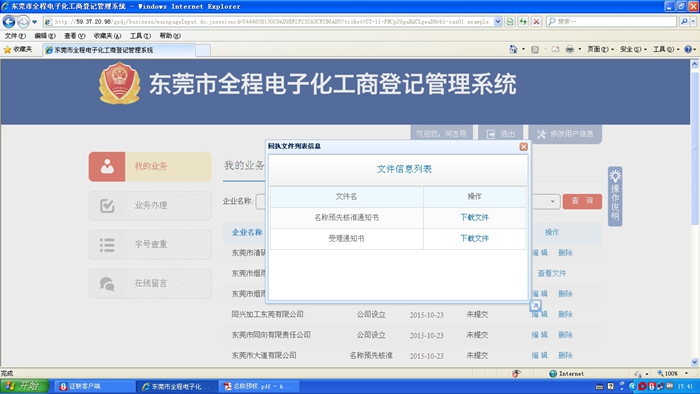Refresh the page with the refresh icon
This screenshot has height=394, width=700.
[x=523, y=21]
